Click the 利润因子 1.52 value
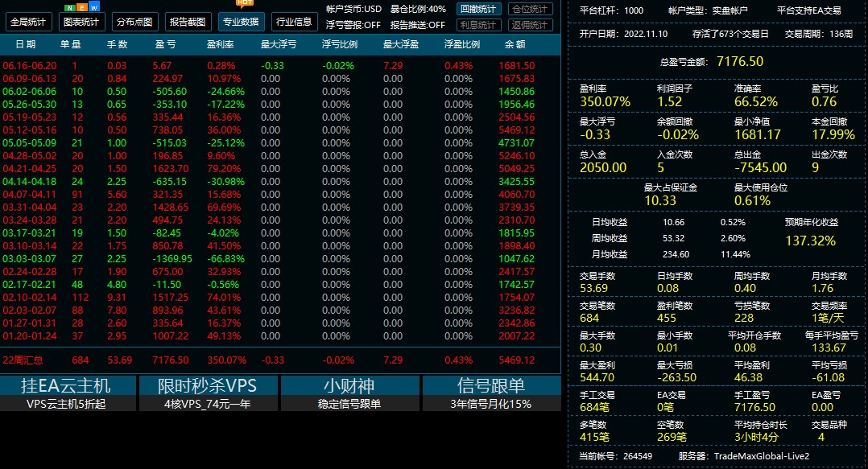The width and height of the screenshot is (868, 469). tap(669, 101)
